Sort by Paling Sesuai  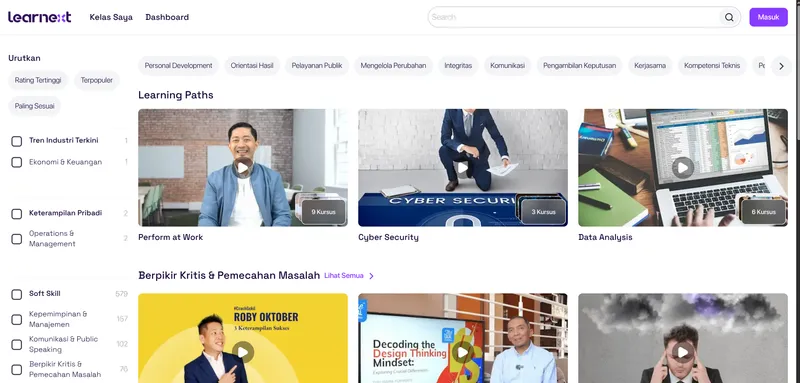point(34,106)
